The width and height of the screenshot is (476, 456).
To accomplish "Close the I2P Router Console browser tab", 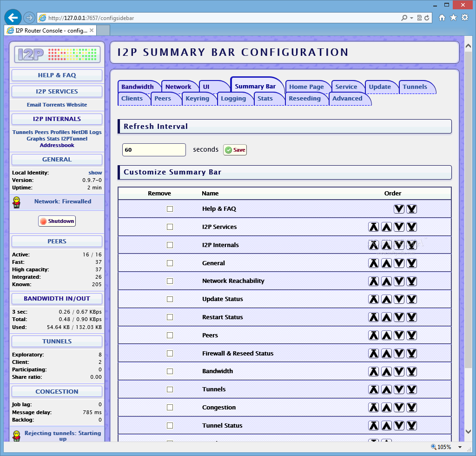I will pyautogui.click(x=92, y=30).
